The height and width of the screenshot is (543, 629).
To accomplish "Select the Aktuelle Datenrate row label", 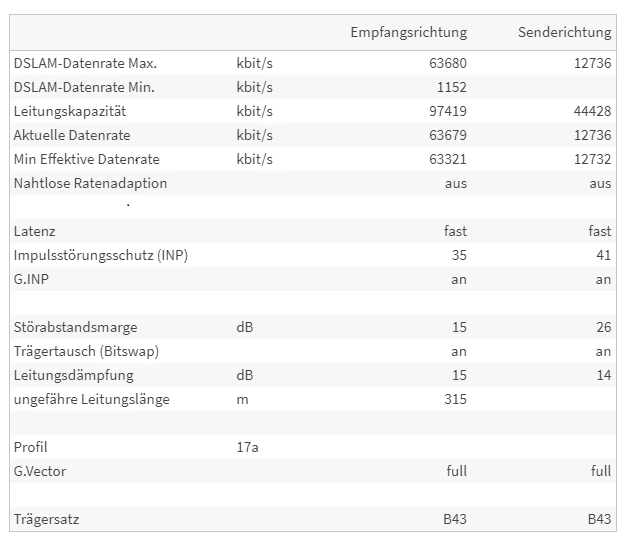I will [x=72, y=135].
